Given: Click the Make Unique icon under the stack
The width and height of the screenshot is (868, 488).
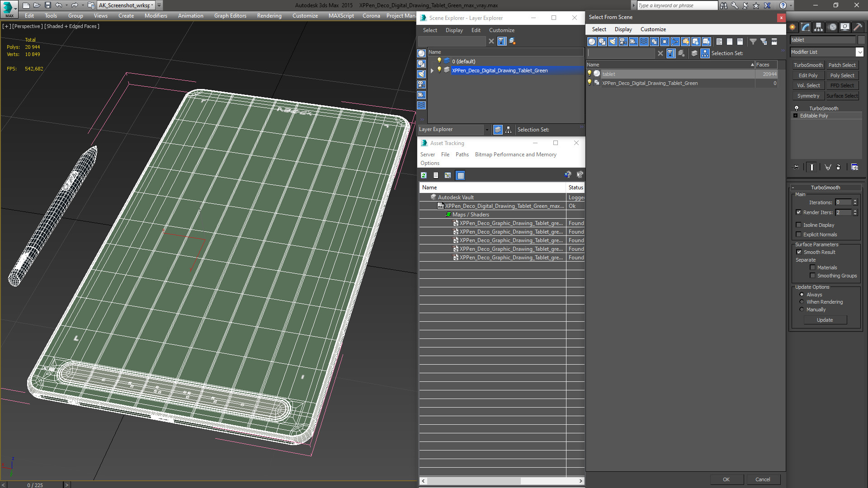Looking at the screenshot, I should click(828, 167).
